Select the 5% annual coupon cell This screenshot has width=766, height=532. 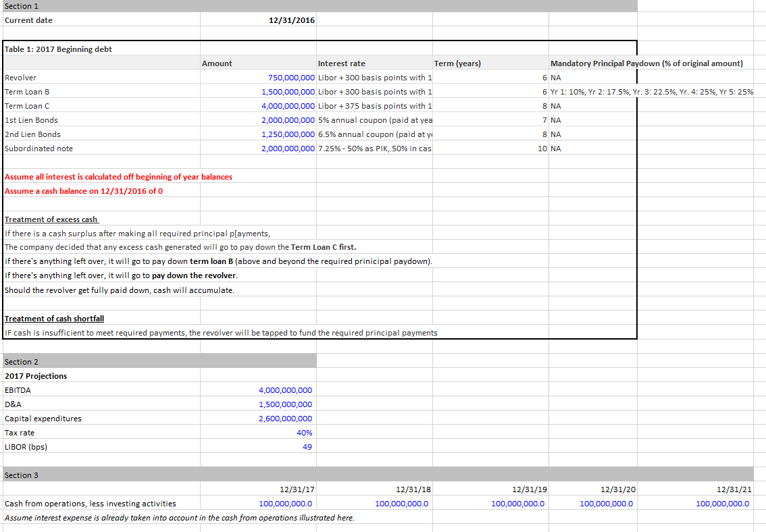click(375, 120)
